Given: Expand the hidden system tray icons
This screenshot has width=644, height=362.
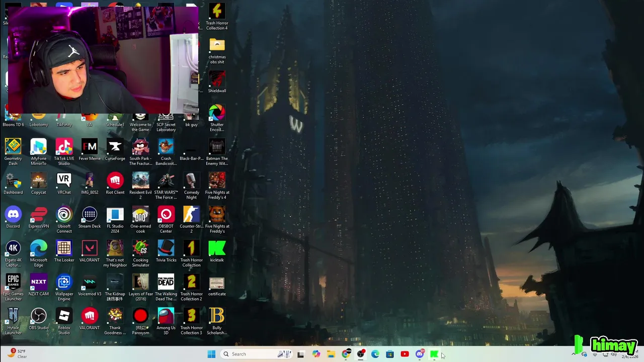Looking at the screenshot, I should click(574, 354).
